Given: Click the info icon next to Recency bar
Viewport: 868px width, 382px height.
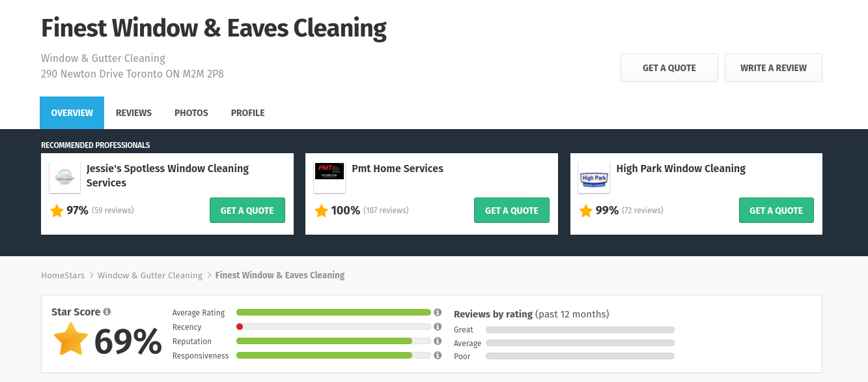Looking at the screenshot, I should 438,327.
